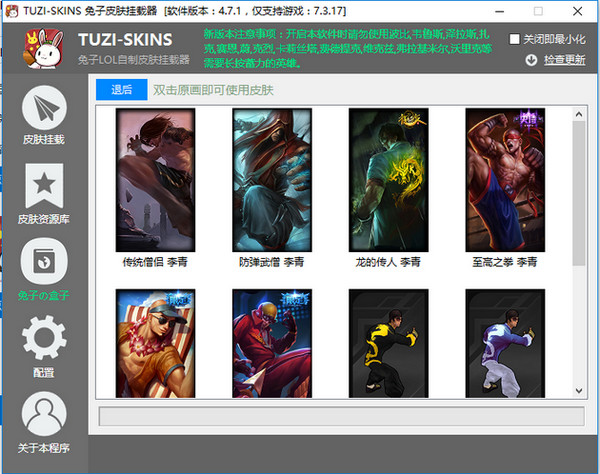Open the 皮肤资源库 bookmark star icon

(44, 186)
